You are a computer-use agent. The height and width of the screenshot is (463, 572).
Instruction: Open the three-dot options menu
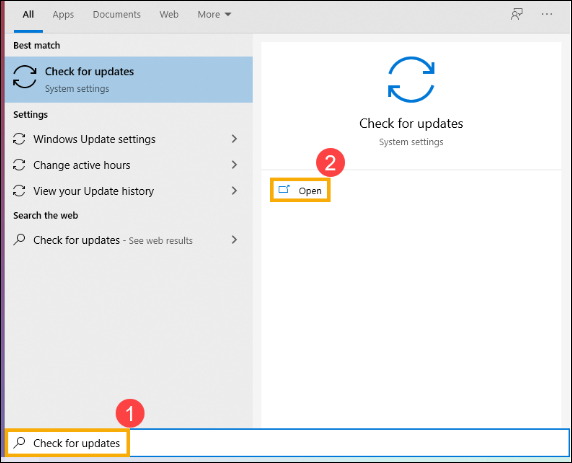pos(546,14)
